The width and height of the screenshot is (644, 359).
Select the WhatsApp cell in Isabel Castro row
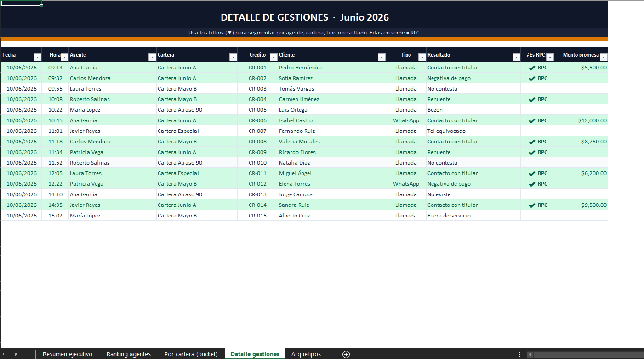pos(406,120)
